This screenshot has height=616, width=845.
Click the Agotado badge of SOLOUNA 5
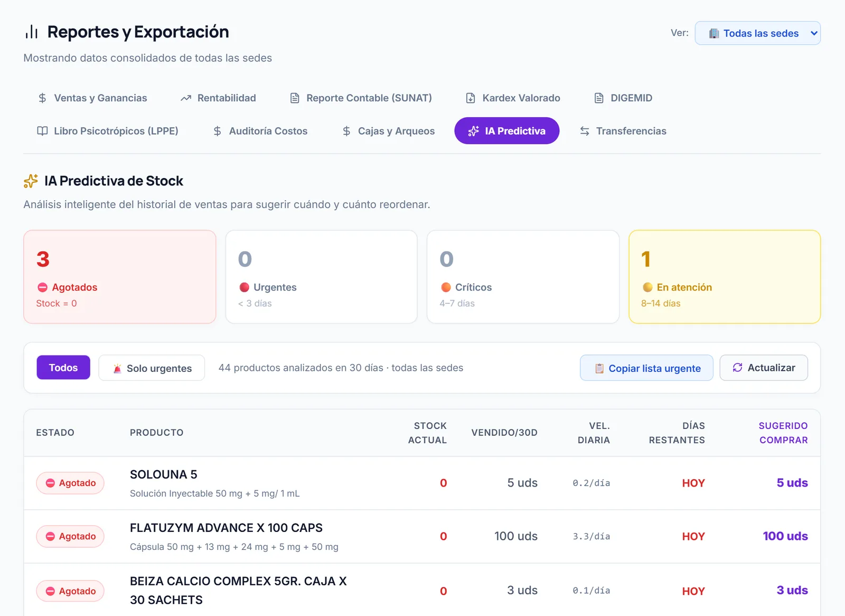click(x=70, y=483)
